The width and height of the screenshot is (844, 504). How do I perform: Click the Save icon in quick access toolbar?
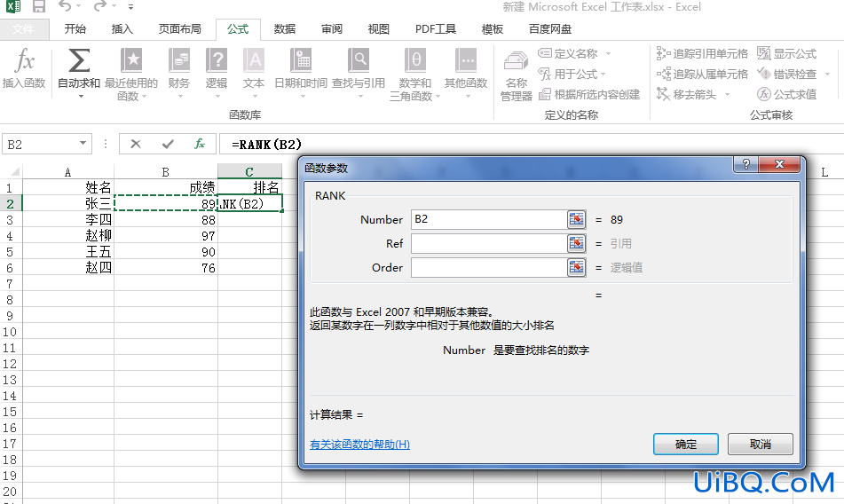[39, 6]
